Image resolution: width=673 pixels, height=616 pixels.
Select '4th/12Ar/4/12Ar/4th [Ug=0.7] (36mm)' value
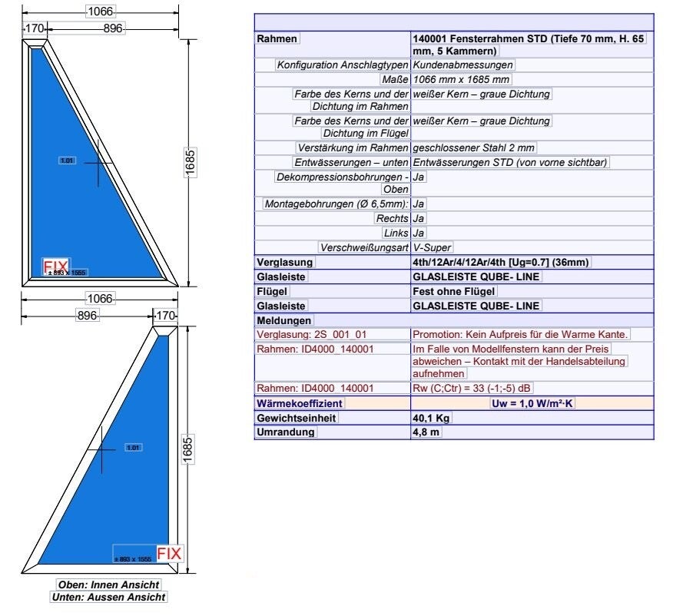coord(500,262)
